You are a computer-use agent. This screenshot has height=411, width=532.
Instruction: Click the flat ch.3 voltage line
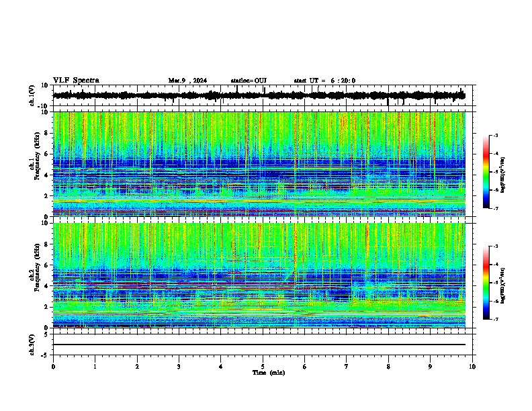pyautogui.click(x=259, y=345)
